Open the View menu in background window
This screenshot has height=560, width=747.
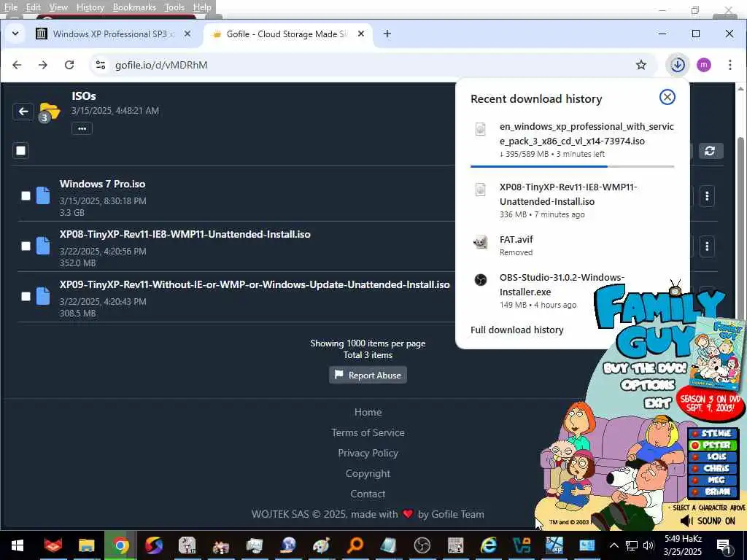tap(58, 7)
